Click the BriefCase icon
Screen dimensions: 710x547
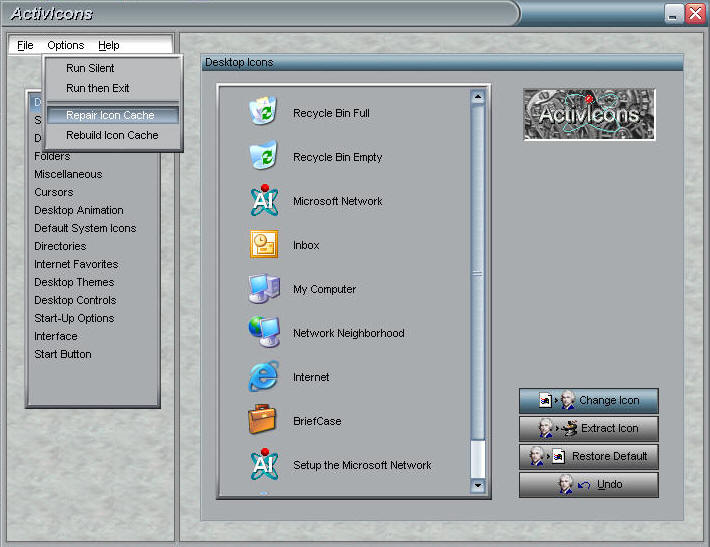262,419
